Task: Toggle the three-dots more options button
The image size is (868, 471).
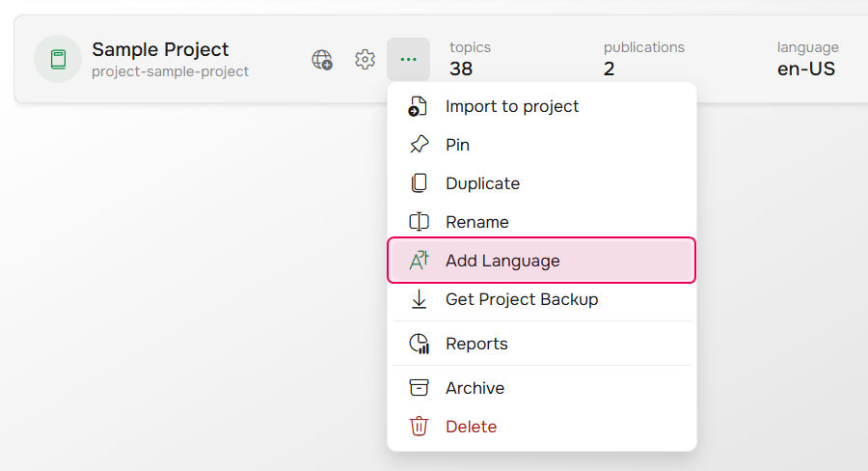Action: [x=409, y=59]
